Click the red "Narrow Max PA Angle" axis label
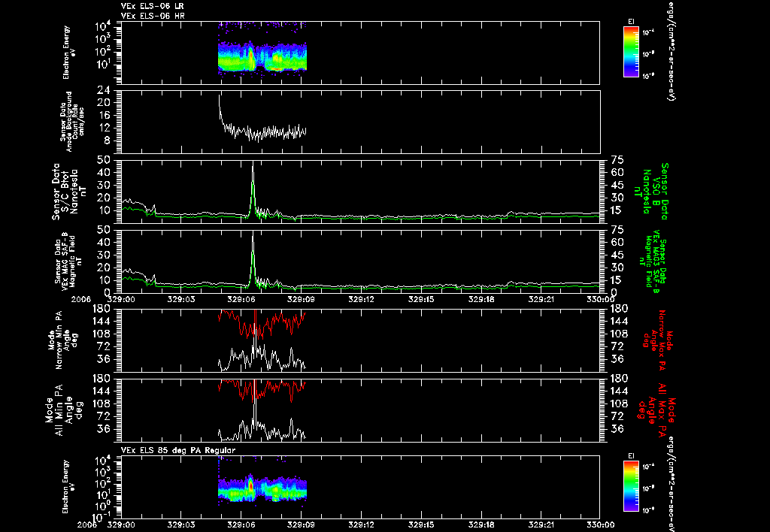 (x=656, y=340)
